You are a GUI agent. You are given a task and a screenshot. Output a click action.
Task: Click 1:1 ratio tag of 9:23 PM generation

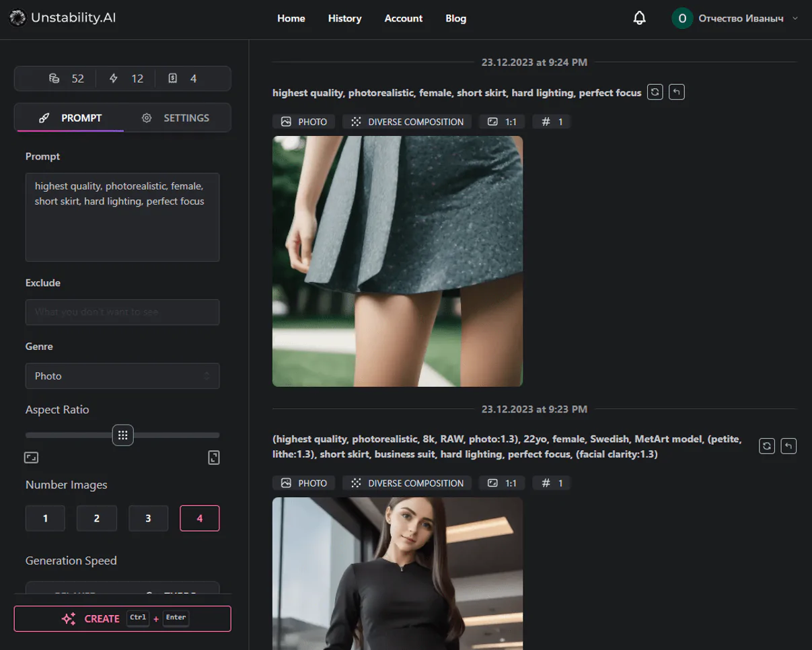pyautogui.click(x=502, y=483)
